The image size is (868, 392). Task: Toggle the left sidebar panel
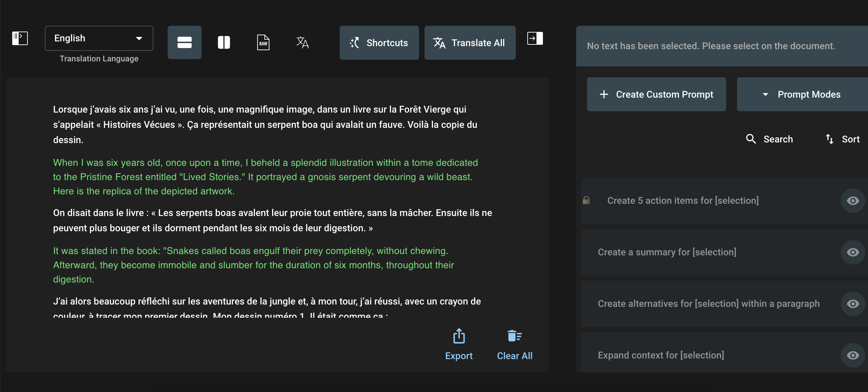click(x=19, y=38)
